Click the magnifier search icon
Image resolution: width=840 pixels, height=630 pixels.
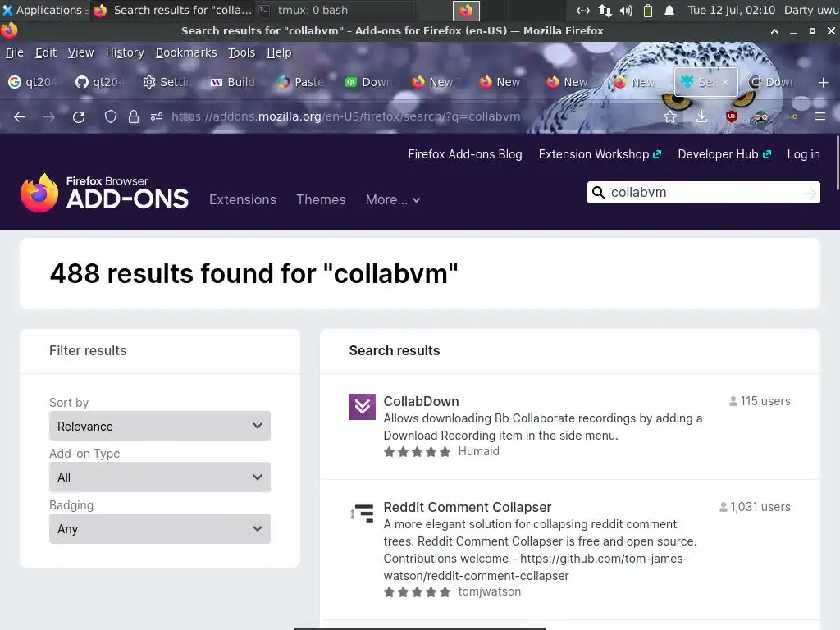(x=598, y=192)
